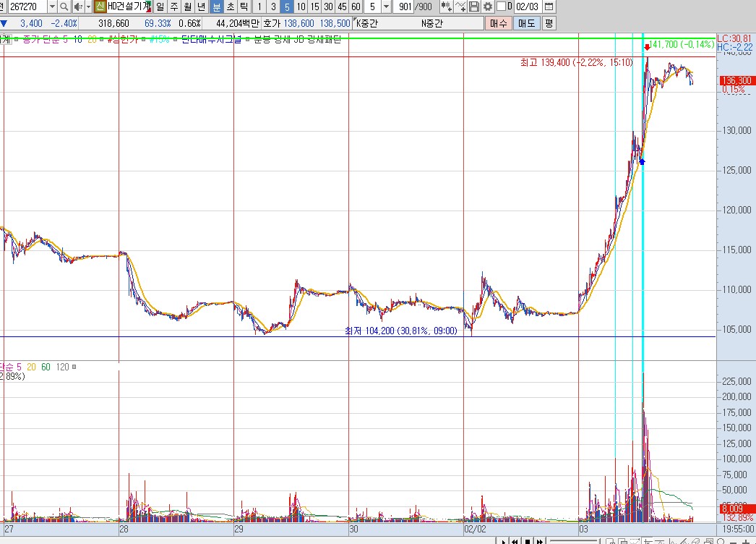Select the tick 틱 chart period
Viewport: 756px width, 544px height.
[244, 7]
